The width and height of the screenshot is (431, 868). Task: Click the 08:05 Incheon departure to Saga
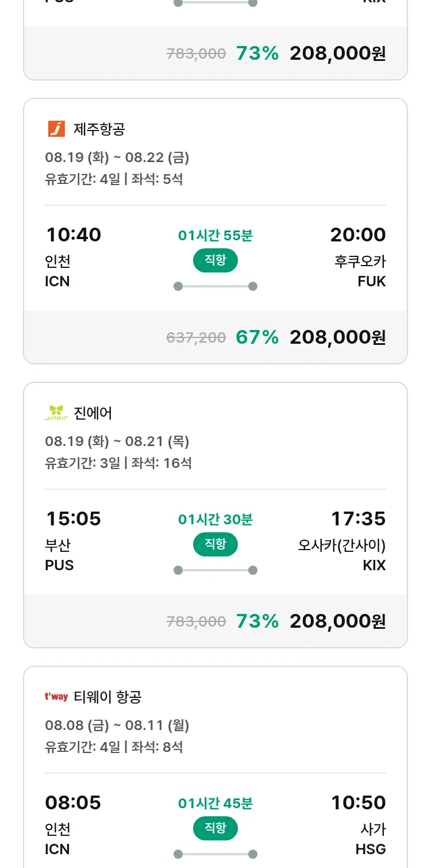[74, 803]
